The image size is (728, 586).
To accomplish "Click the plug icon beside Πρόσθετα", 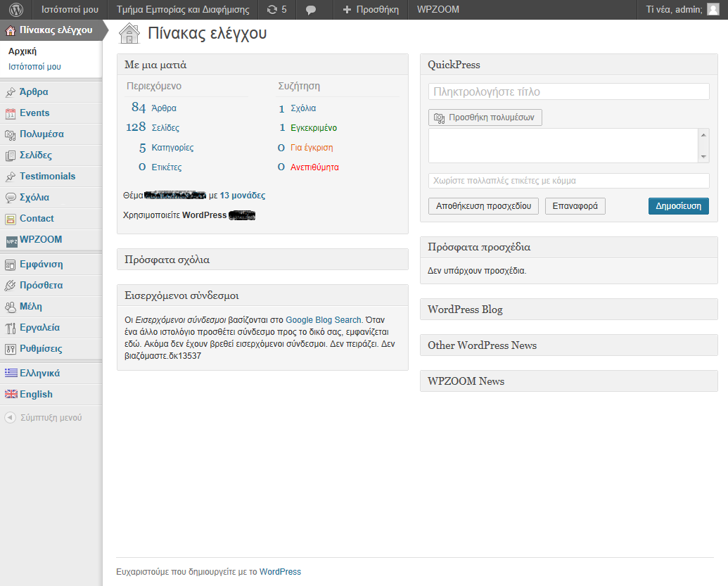I will coord(11,286).
